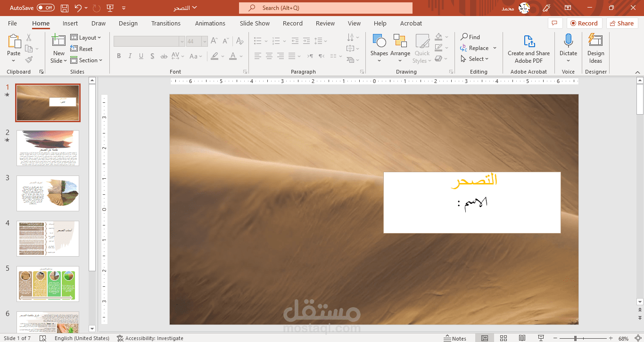Open the Insert tab
644x342 pixels.
click(70, 23)
